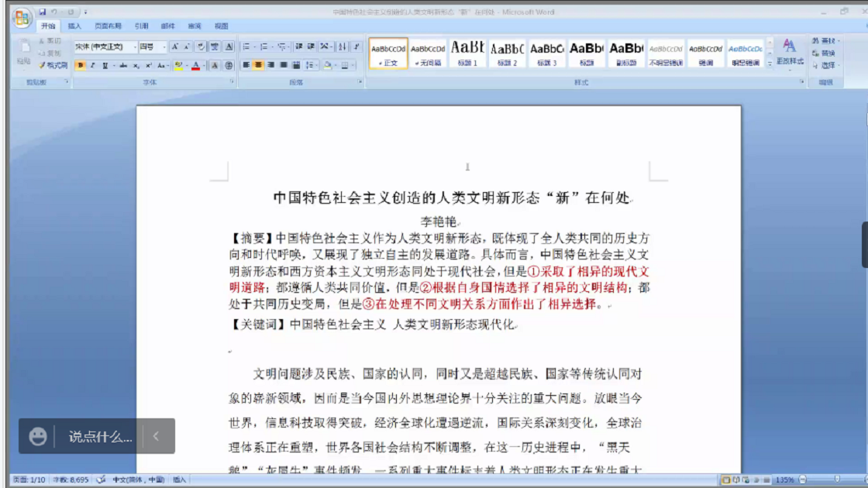Open the phonetic guide (拼音) tool

214,47
